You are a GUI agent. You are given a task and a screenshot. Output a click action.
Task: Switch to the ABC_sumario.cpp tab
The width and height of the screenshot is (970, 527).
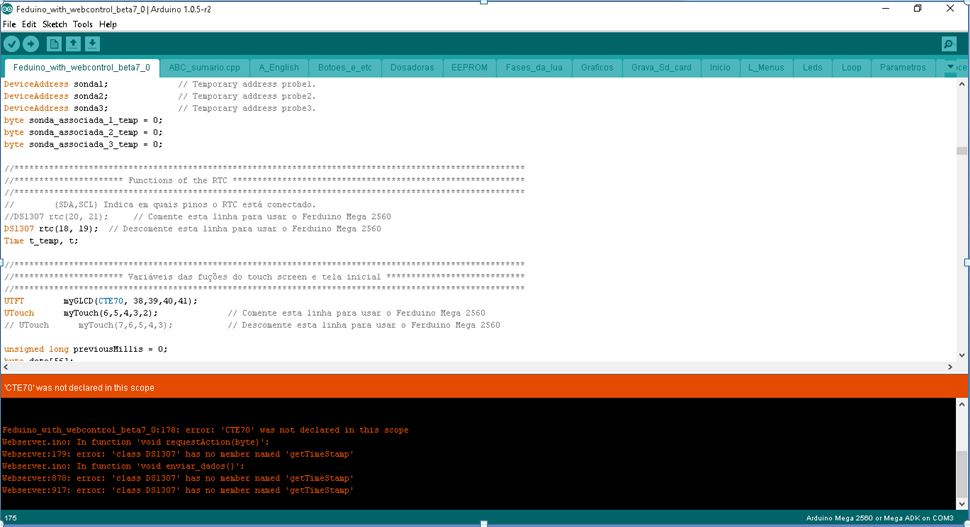pyautogui.click(x=203, y=68)
